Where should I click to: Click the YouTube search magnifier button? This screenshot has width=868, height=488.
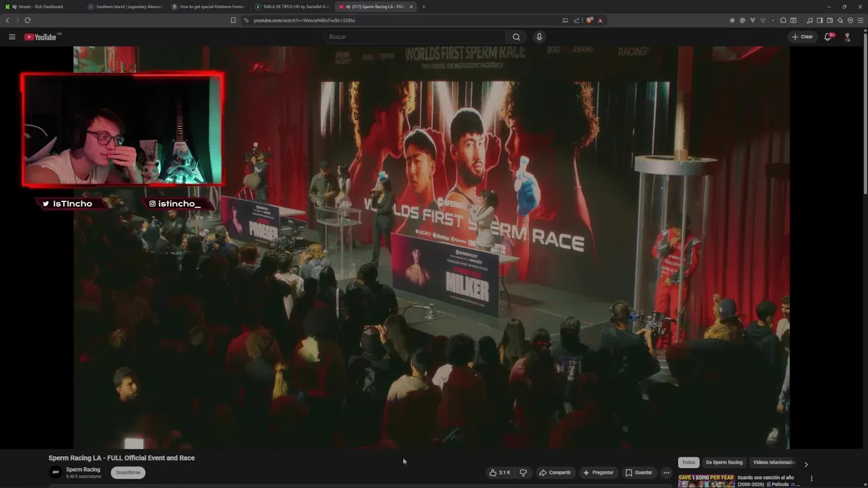point(516,37)
